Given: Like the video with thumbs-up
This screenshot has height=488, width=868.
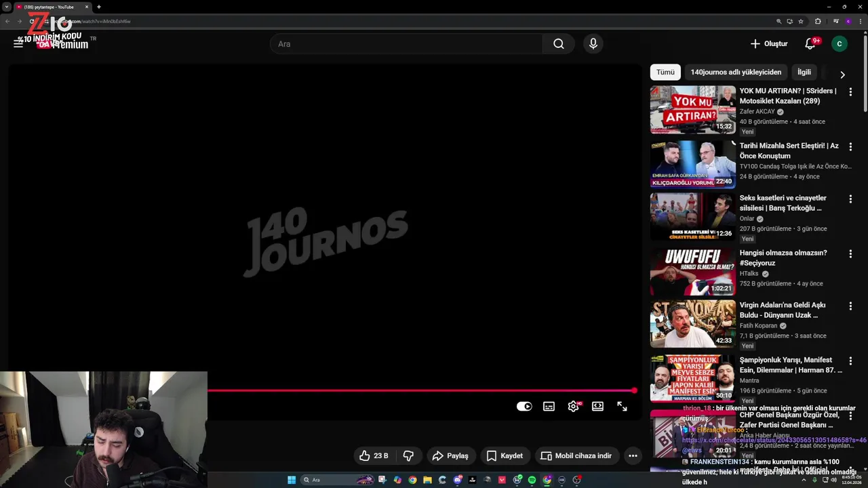Looking at the screenshot, I should point(374,456).
